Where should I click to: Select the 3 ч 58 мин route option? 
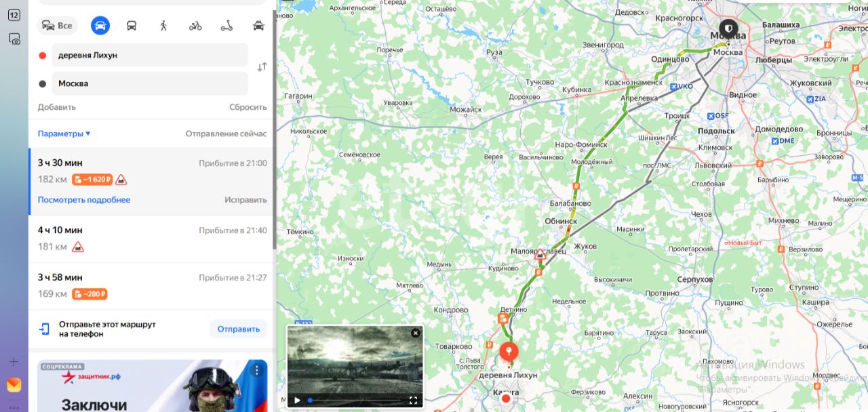click(x=151, y=286)
